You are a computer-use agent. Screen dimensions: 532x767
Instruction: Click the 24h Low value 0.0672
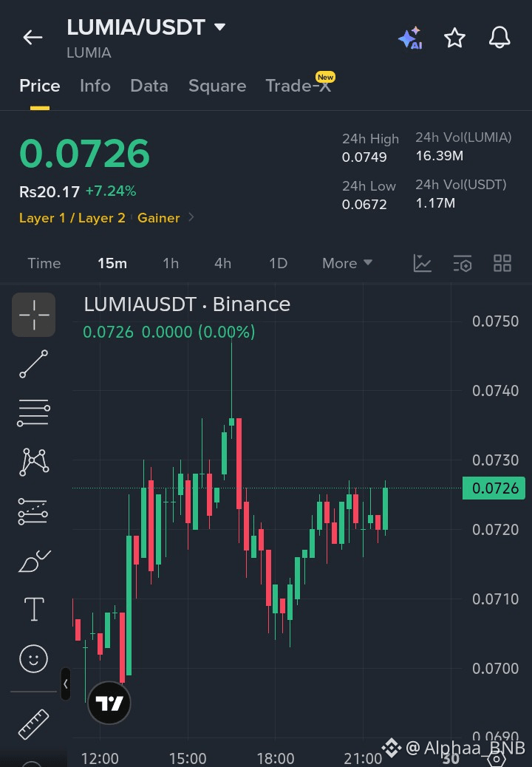tap(364, 205)
